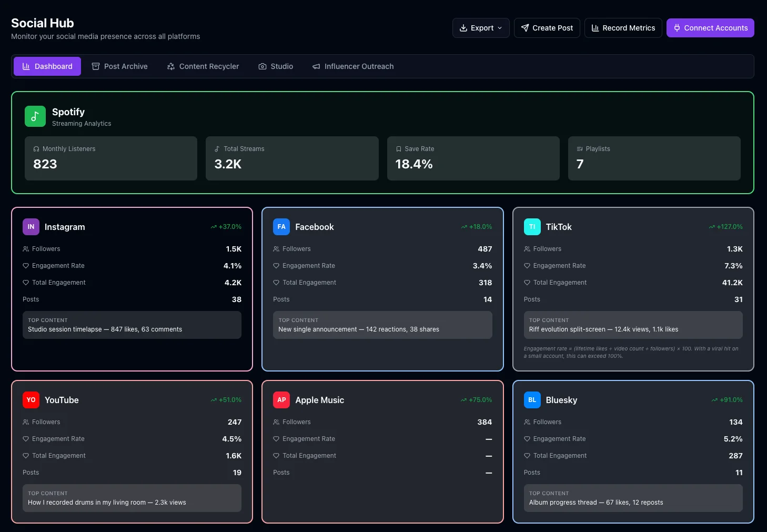This screenshot has height=532, width=767.
Task: Click the Connect Accounts button
Action: [x=710, y=28]
